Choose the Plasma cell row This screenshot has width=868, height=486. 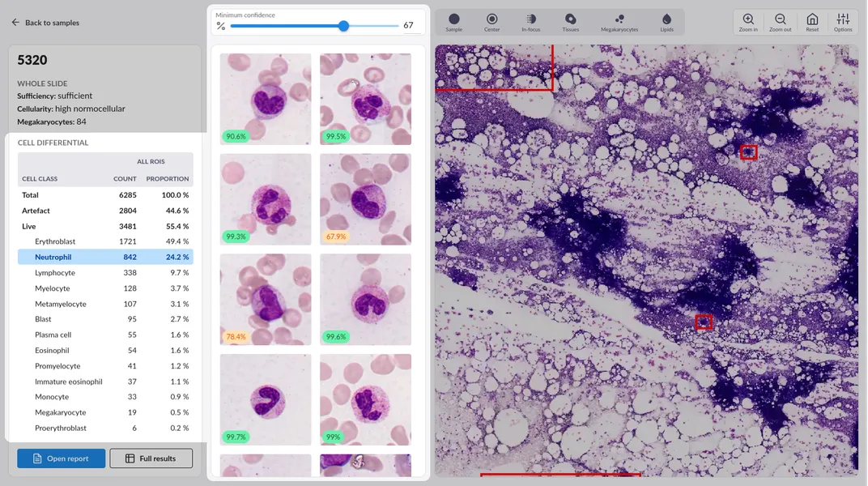(x=105, y=335)
